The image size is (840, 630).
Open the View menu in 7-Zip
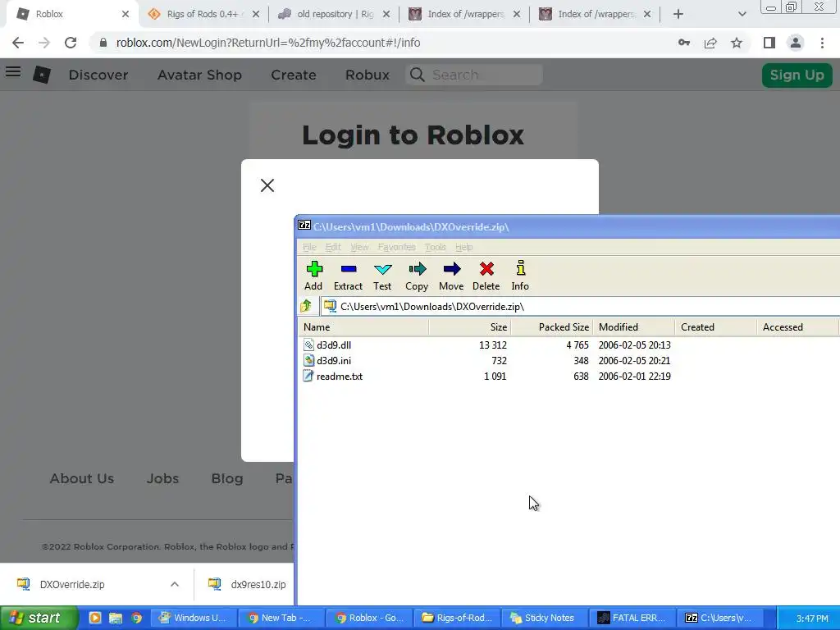click(x=359, y=247)
